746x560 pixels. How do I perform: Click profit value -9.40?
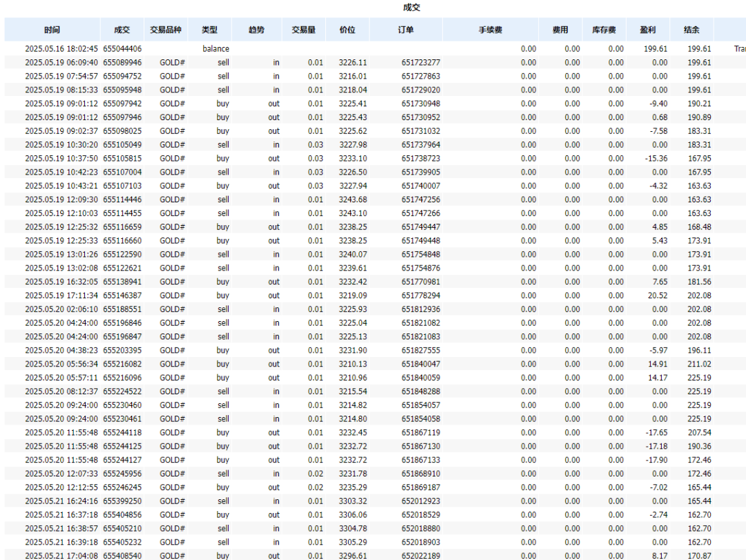[x=658, y=104]
